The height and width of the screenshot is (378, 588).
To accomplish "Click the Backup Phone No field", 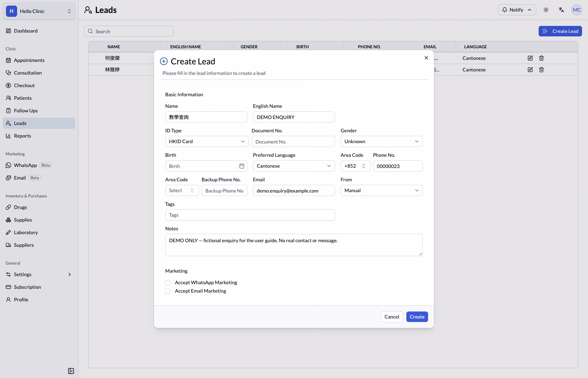I will [x=224, y=190].
